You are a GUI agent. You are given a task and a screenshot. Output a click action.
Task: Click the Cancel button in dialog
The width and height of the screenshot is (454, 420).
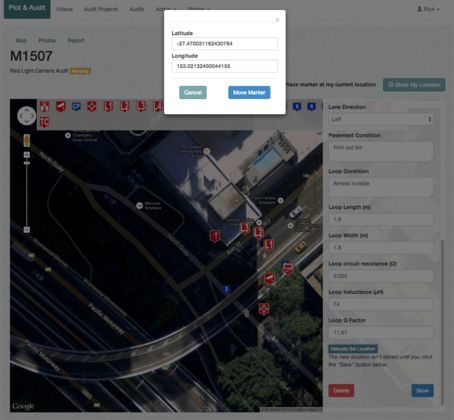[193, 92]
